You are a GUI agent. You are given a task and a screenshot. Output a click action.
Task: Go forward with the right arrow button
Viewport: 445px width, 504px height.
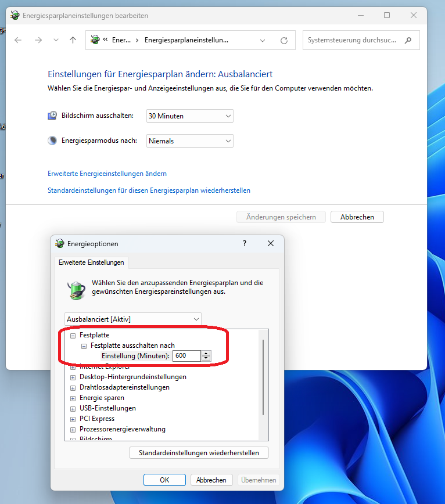(x=38, y=40)
